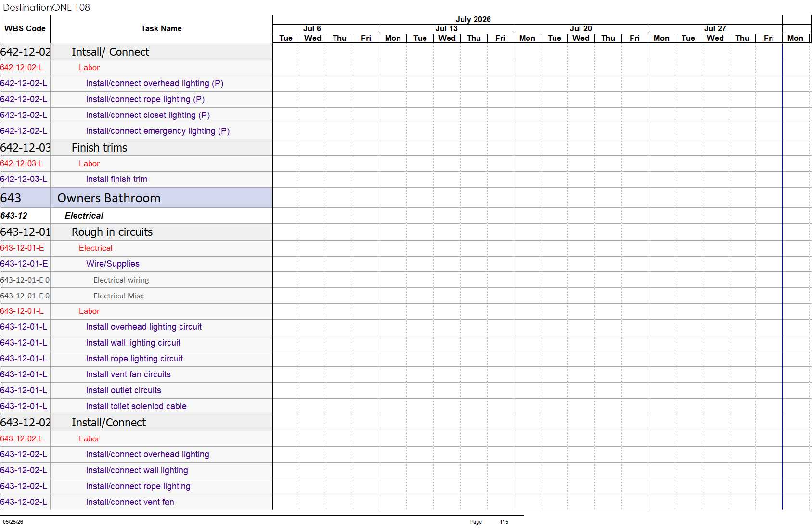Click the 643-12-01 WBS code cell
This screenshot has width=812, height=528.
coord(26,232)
